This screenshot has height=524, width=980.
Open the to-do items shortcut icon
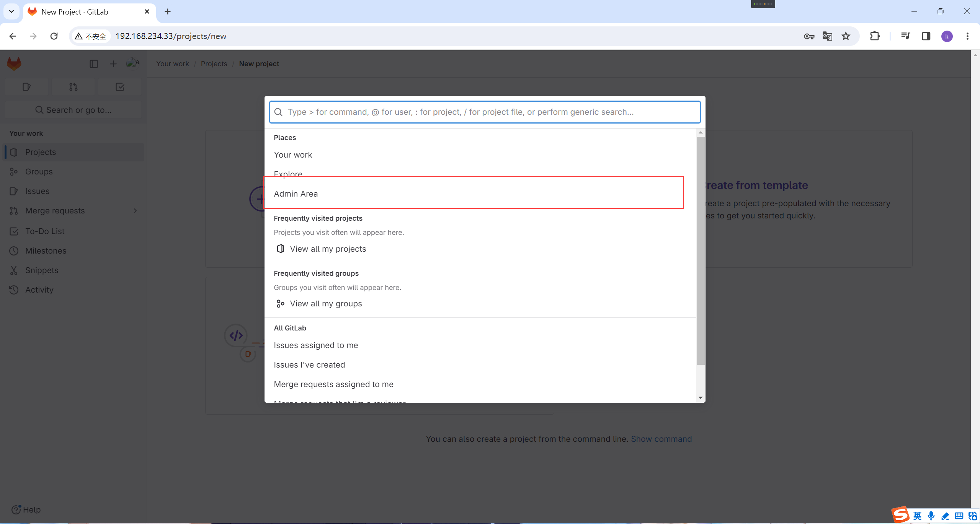coord(120,87)
